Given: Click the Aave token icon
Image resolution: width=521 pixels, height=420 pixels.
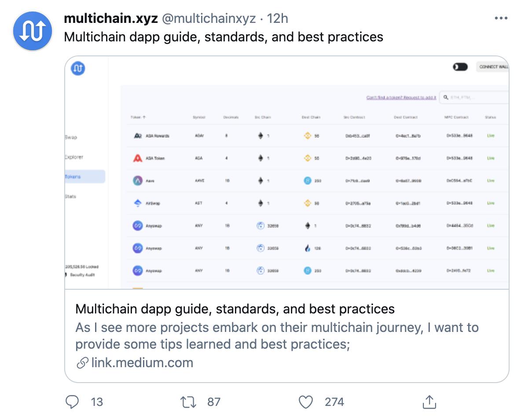Looking at the screenshot, I should (138, 181).
